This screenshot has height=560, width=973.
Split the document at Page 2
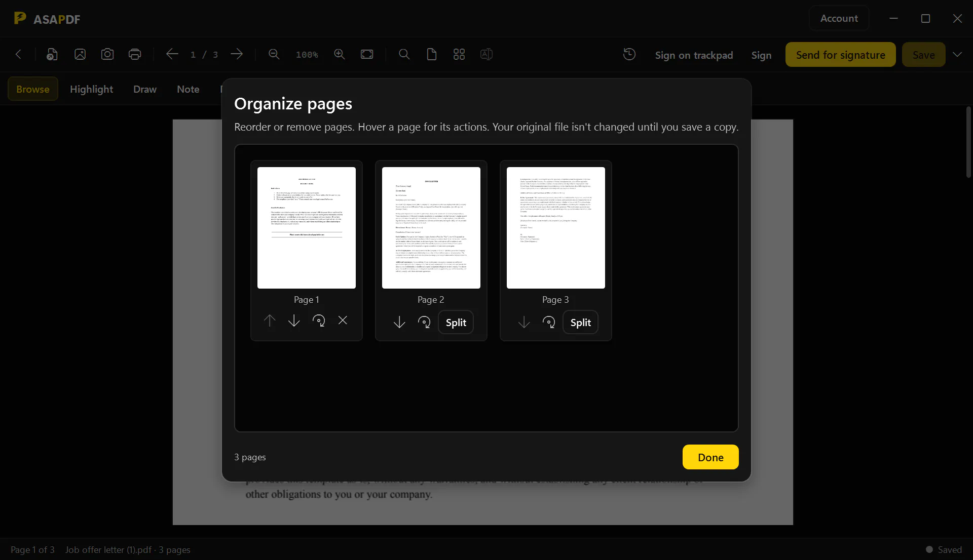pos(456,323)
